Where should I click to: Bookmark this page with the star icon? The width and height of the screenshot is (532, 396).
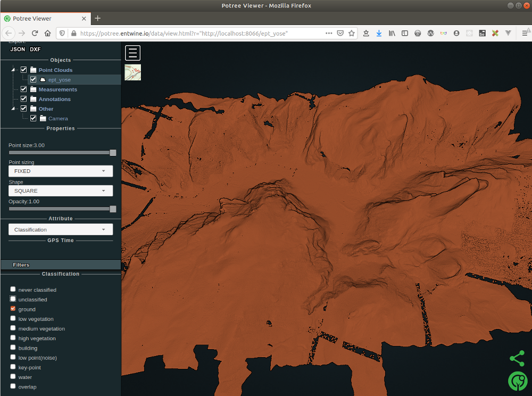click(352, 33)
